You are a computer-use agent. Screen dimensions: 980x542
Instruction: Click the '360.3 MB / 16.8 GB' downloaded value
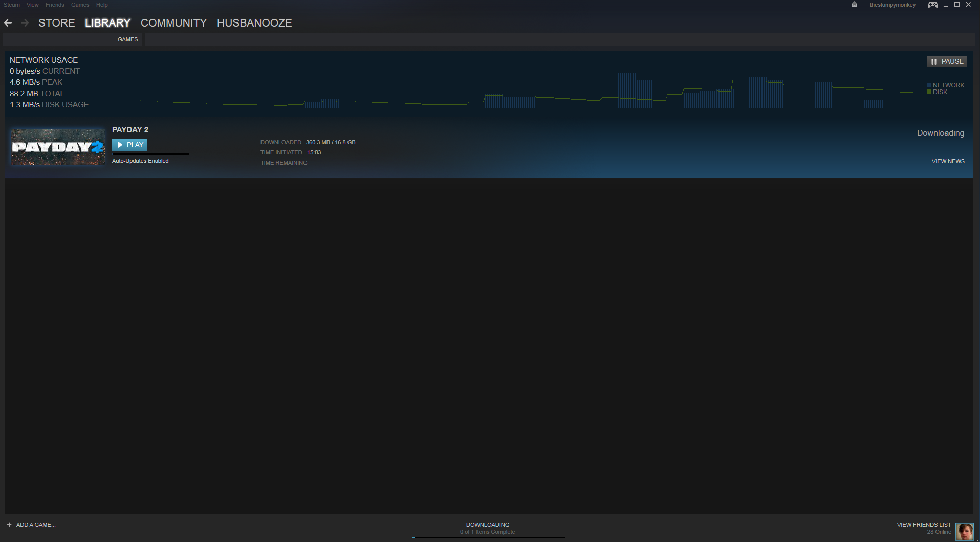331,142
